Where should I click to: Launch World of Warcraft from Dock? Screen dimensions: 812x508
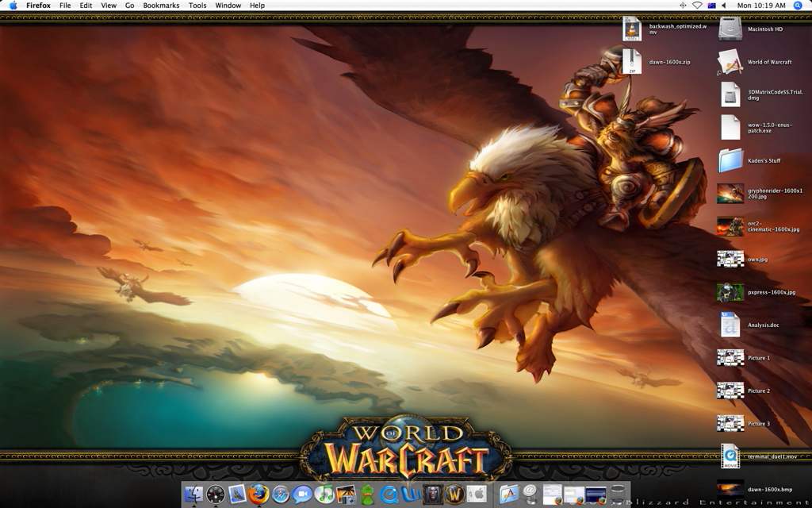[454, 494]
